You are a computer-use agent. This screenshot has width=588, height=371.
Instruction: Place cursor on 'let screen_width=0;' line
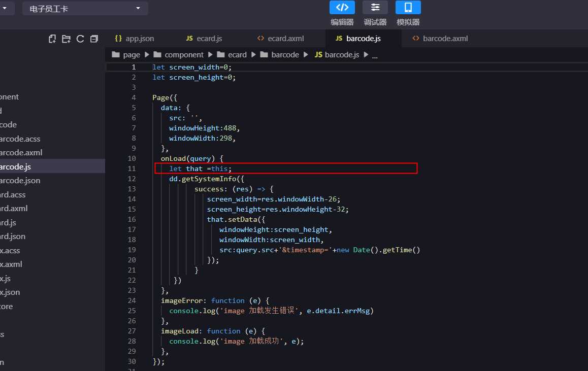pyautogui.click(x=192, y=67)
